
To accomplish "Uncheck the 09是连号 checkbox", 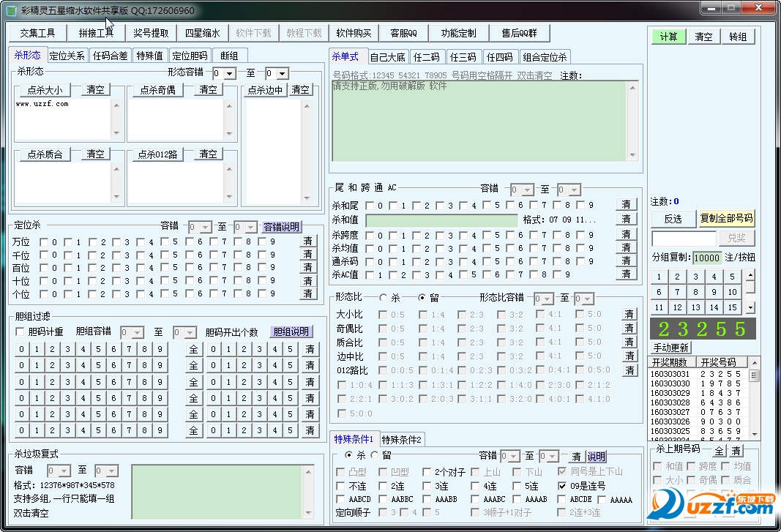I will click(562, 486).
